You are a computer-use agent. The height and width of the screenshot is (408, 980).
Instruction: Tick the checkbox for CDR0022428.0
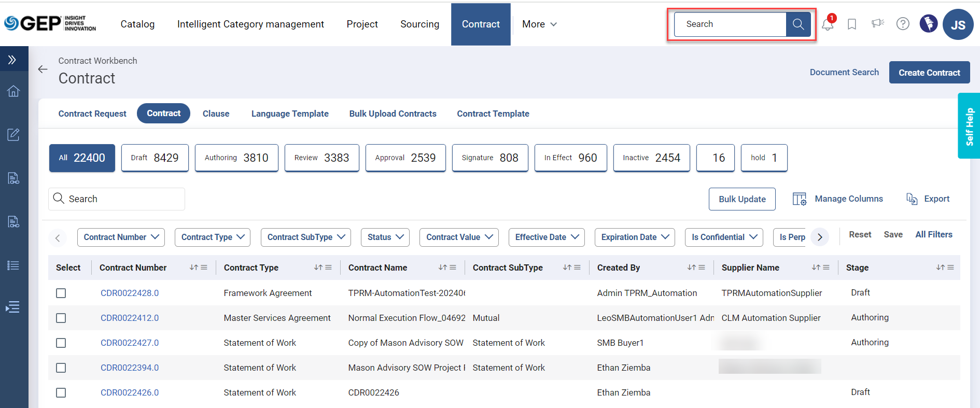(x=61, y=293)
